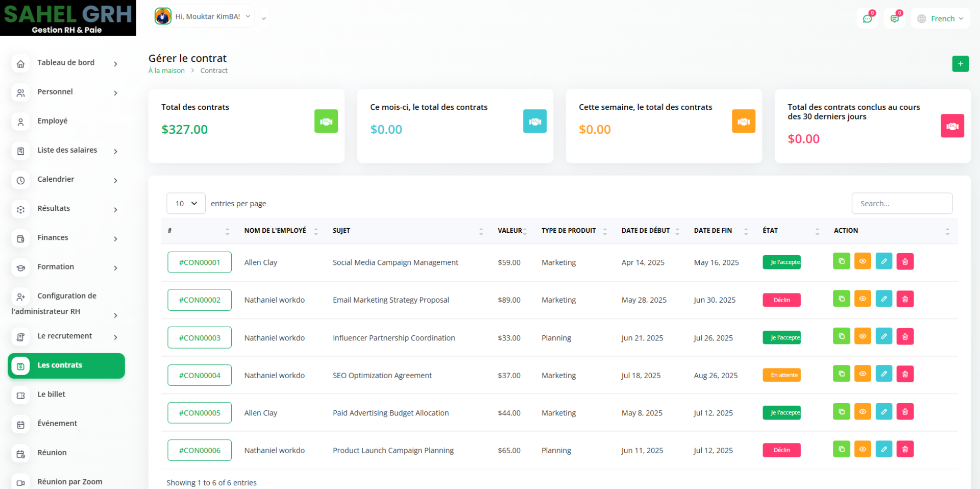Delete contract #CON00006 using the trash icon
The width and height of the screenshot is (980, 489).
(x=904, y=450)
